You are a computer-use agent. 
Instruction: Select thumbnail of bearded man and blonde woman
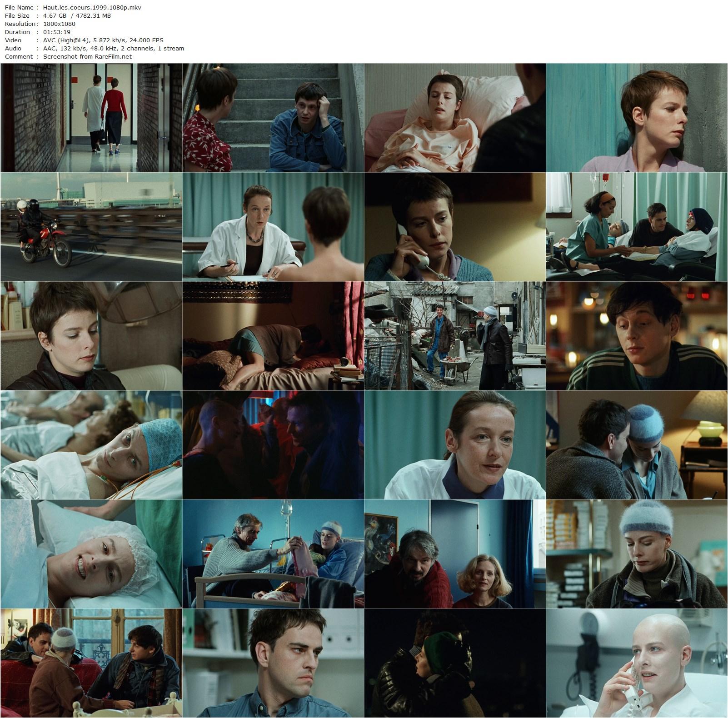point(455,554)
